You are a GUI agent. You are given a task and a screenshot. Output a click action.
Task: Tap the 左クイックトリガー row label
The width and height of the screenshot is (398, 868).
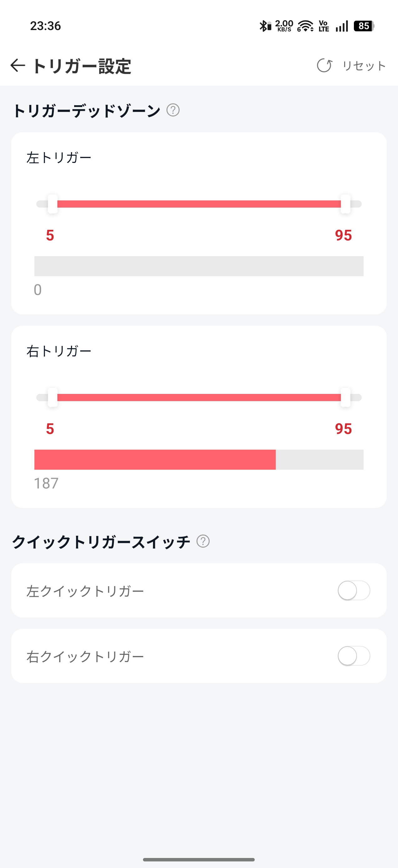coord(85,591)
